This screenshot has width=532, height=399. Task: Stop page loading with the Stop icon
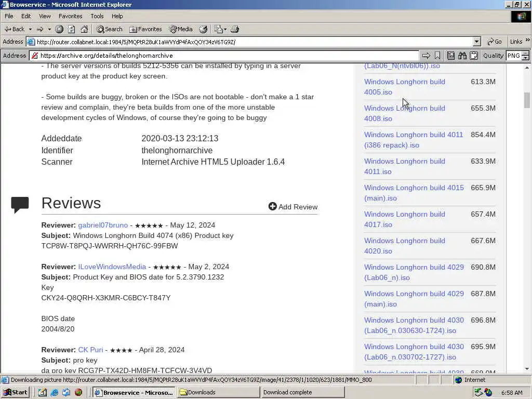(59, 29)
